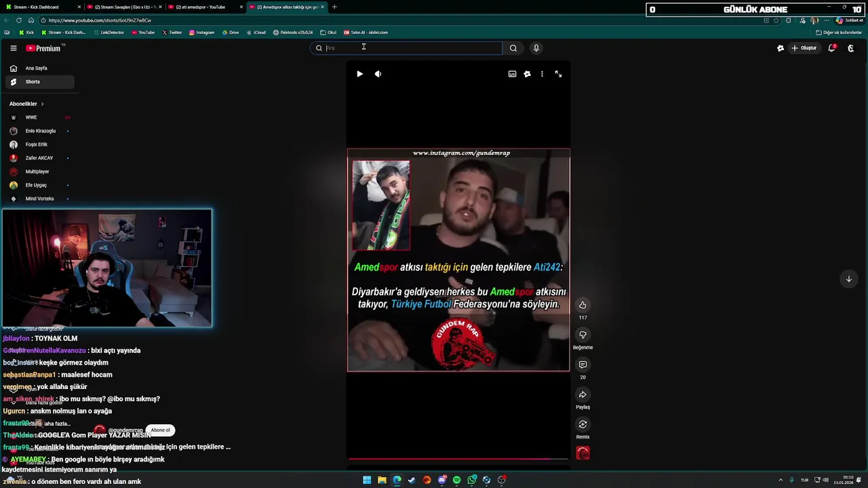Go to the YouTube Premium logo home
This screenshot has height=488, width=868.
[x=43, y=48]
